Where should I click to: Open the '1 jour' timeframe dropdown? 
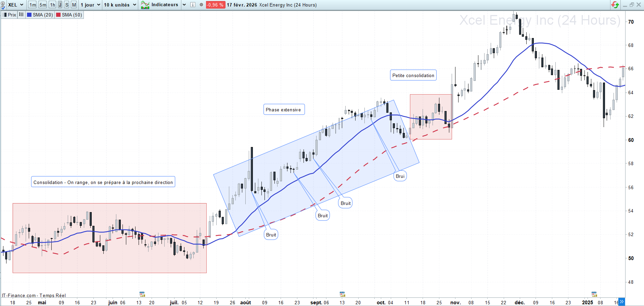(90, 5)
